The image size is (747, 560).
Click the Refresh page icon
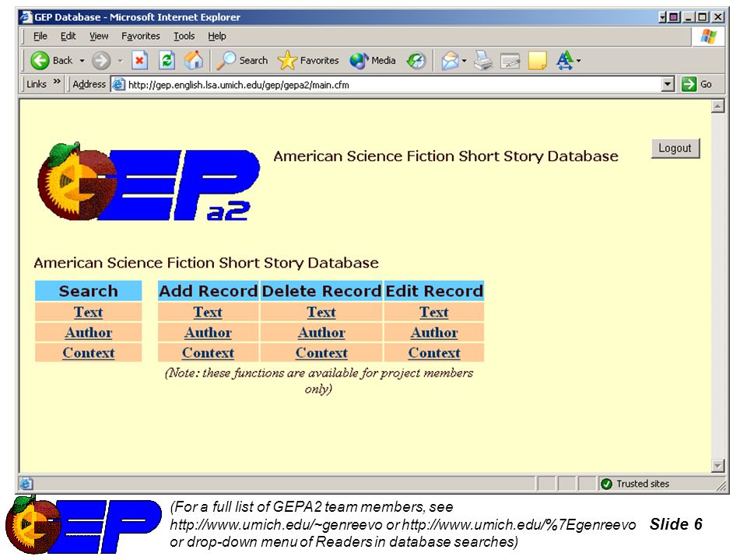point(167,61)
